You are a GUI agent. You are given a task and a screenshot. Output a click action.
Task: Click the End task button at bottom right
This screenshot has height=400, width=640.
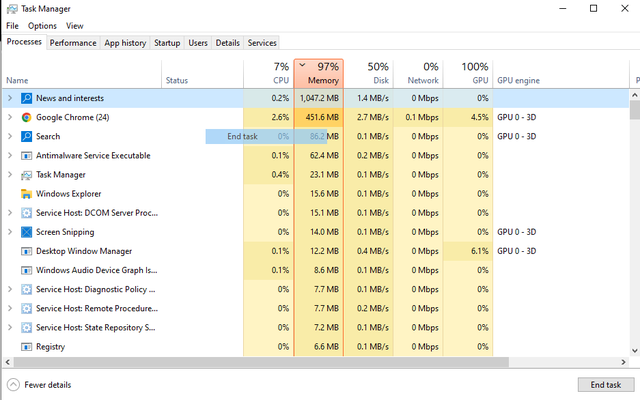pos(606,384)
